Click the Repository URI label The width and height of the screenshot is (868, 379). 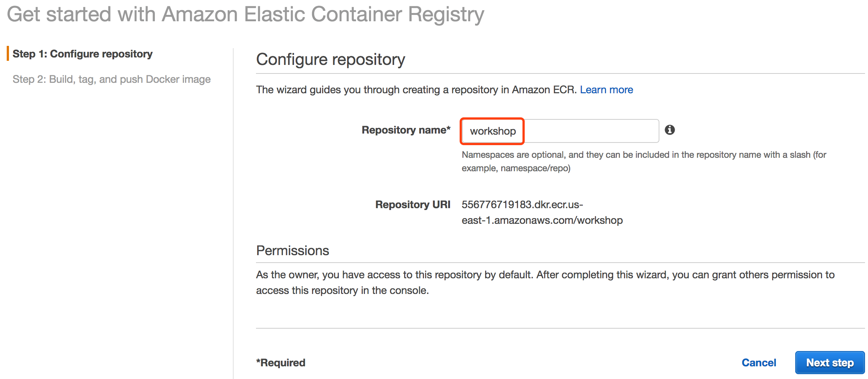click(413, 204)
